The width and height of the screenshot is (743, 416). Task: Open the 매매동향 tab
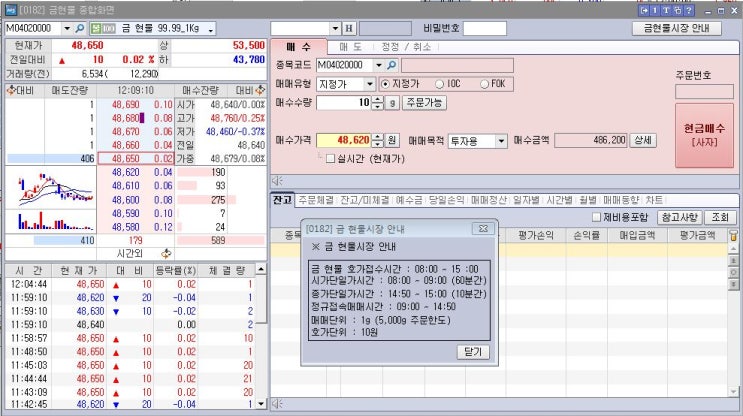click(x=621, y=200)
